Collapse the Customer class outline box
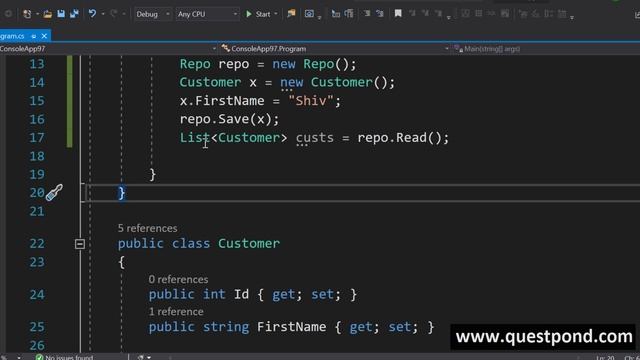Viewport: 640px width, 360px height. coord(80,244)
